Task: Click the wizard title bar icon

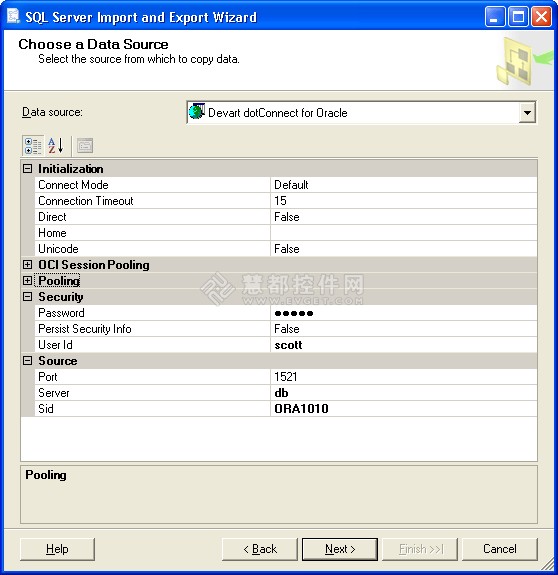Action: [13, 17]
